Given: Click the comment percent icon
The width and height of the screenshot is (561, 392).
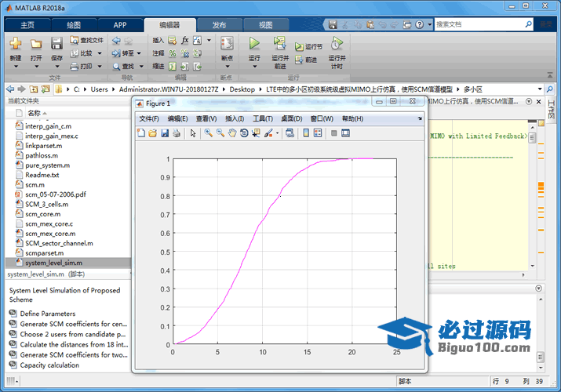Looking at the screenshot, I should point(173,53).
